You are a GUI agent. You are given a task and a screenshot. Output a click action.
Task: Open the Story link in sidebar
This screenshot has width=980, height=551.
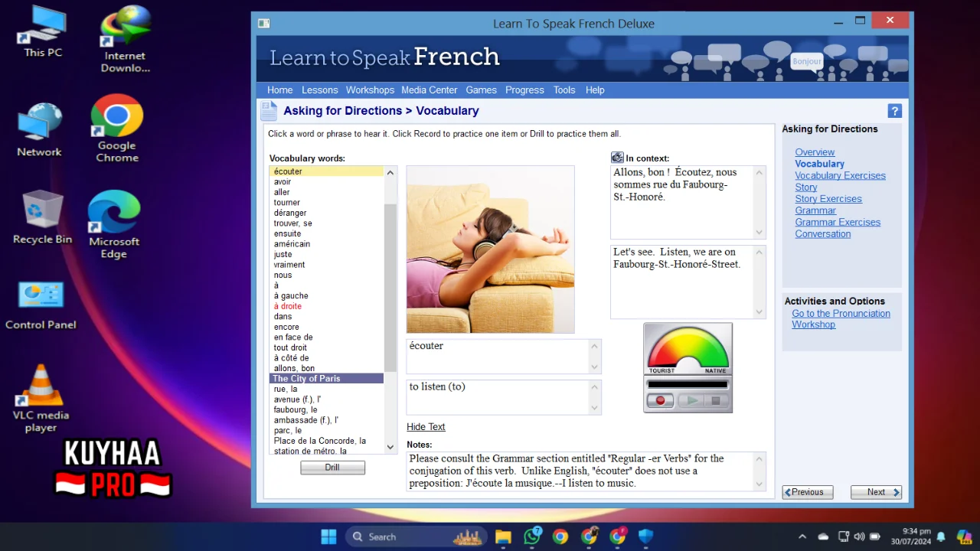point(805,187)
